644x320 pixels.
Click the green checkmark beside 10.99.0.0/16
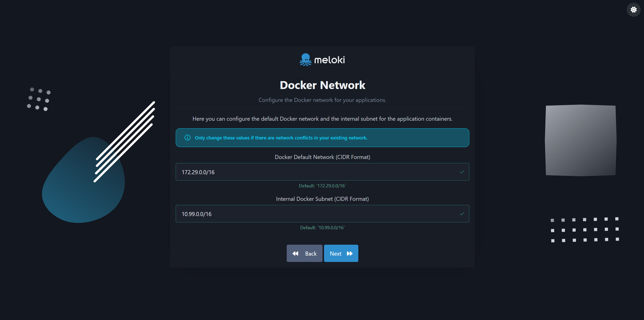[462, 214]
